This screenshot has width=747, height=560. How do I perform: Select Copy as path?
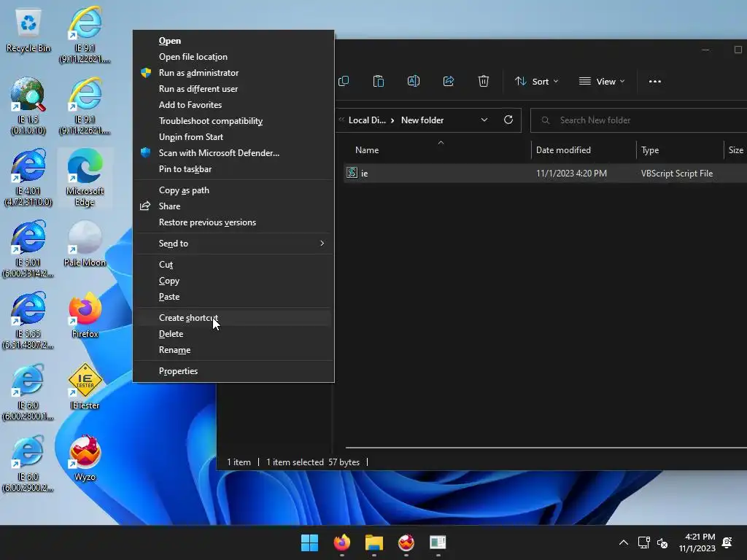tap(233, 190)
